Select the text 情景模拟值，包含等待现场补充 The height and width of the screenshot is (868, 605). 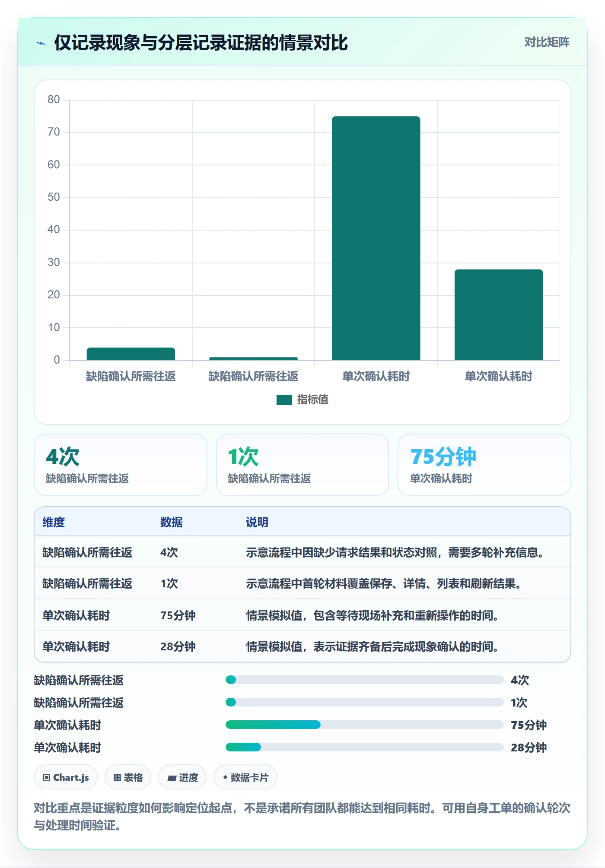point(373,615)
